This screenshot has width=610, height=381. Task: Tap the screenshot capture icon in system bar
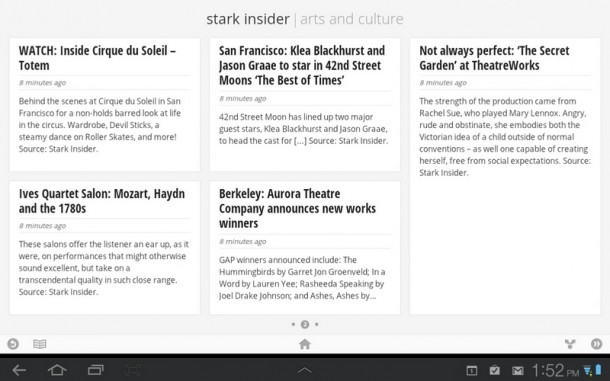133,370
